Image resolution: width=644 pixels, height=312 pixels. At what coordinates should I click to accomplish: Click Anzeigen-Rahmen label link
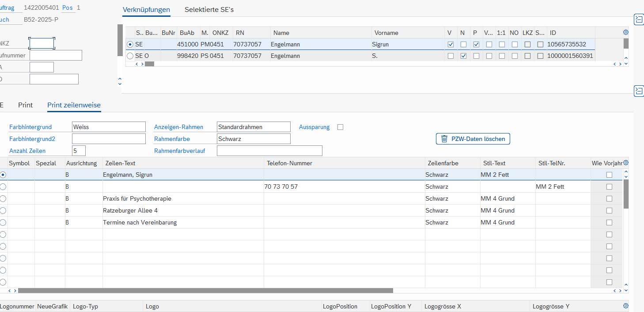[178, 127]
